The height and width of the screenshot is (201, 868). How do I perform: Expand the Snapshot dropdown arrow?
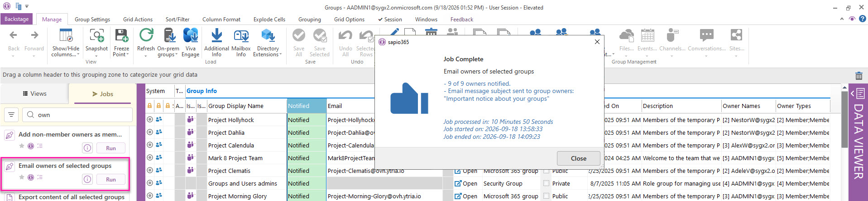tap(96, 55)
